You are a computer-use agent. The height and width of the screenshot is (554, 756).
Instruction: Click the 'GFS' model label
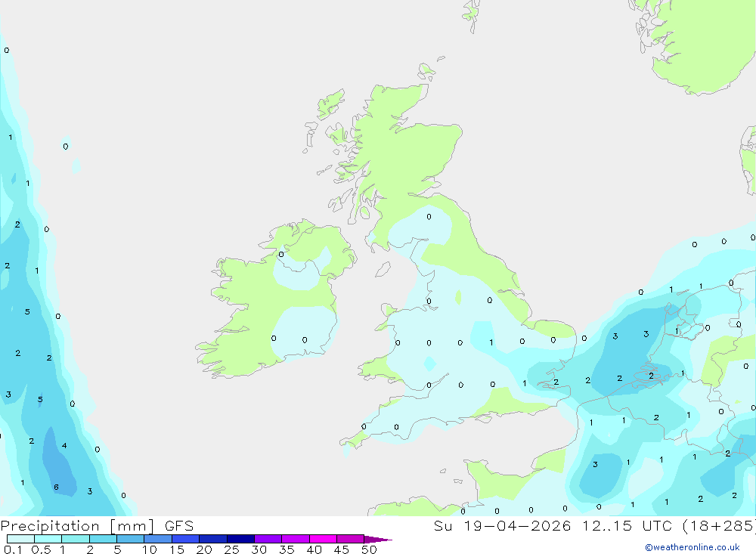(179, 526)
